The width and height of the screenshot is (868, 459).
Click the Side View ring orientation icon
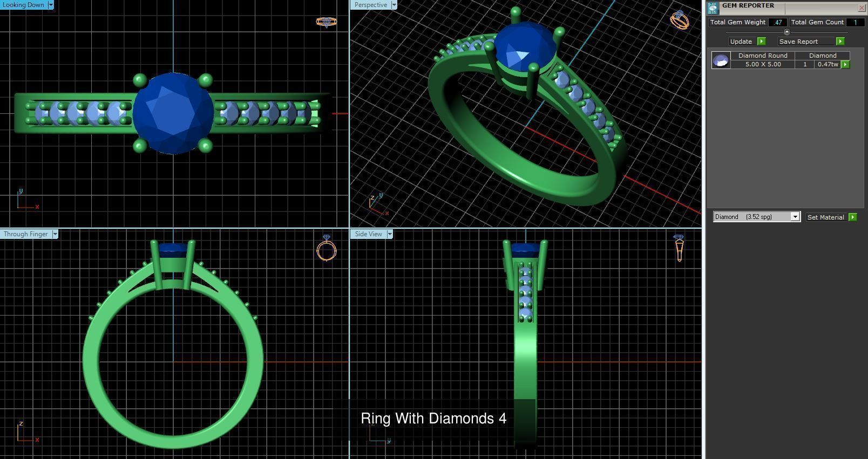point(679,248)
